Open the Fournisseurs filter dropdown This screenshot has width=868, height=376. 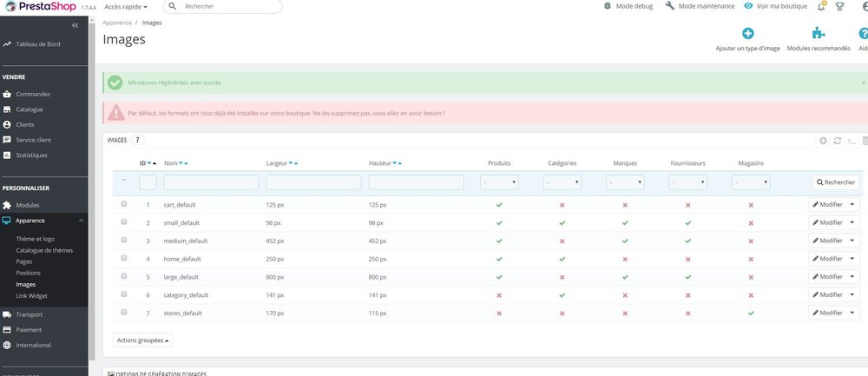pyautogui.click(x=688, y=182)
